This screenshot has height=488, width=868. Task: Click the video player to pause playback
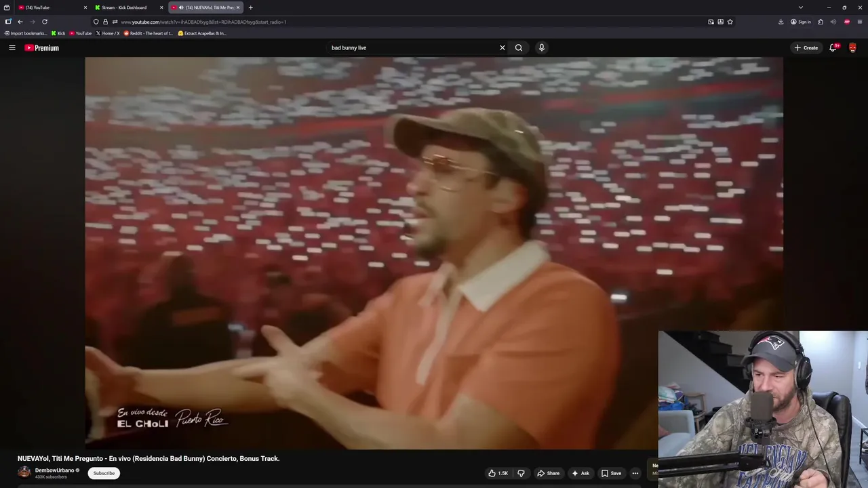point(434,253)
